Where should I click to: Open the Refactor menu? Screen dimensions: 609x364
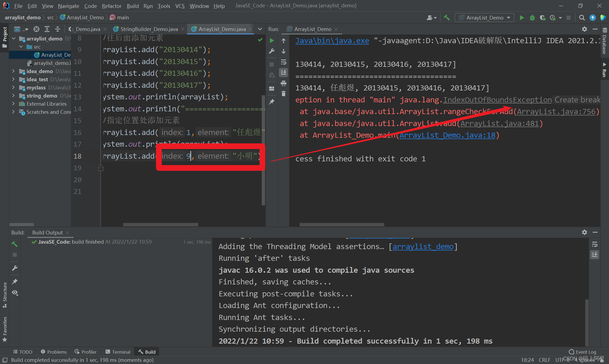pyautogui.click(x=111, y=6)
